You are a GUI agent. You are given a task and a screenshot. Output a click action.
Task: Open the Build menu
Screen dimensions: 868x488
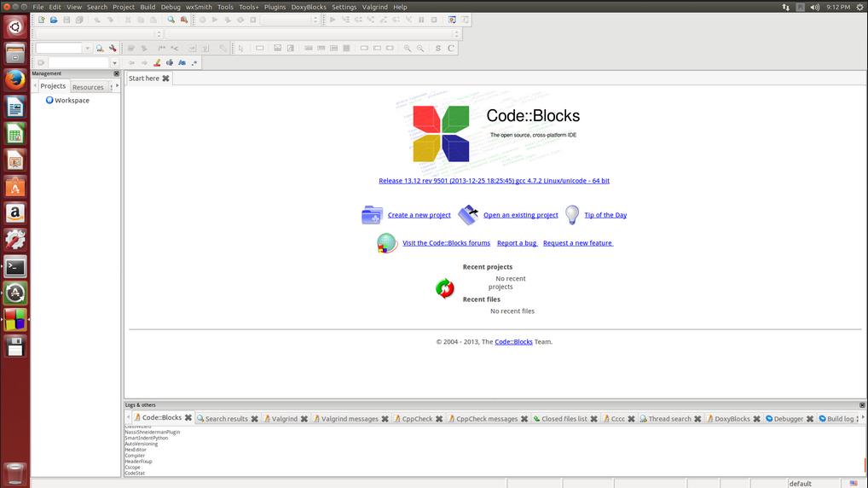148,7
